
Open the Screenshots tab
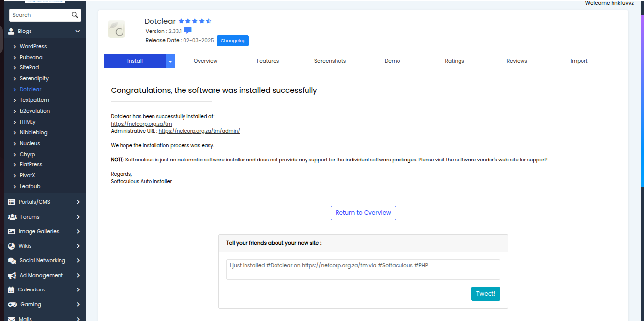(330, 61)
